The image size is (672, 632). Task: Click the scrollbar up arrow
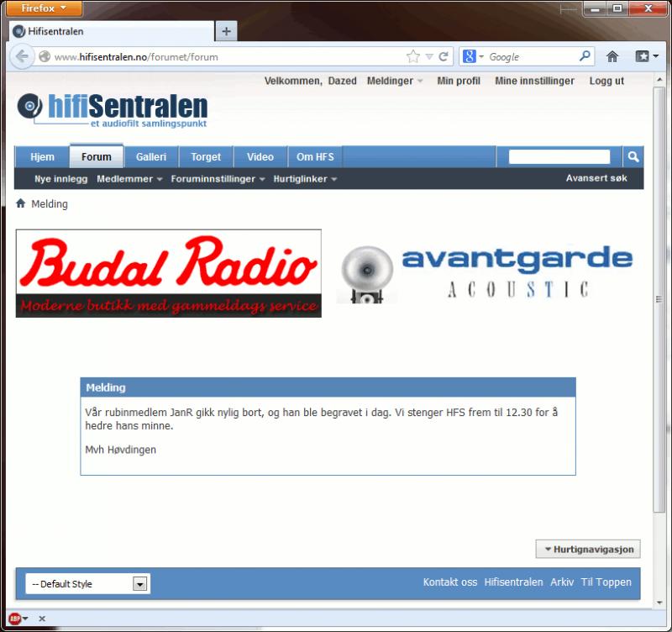[659, 80]
